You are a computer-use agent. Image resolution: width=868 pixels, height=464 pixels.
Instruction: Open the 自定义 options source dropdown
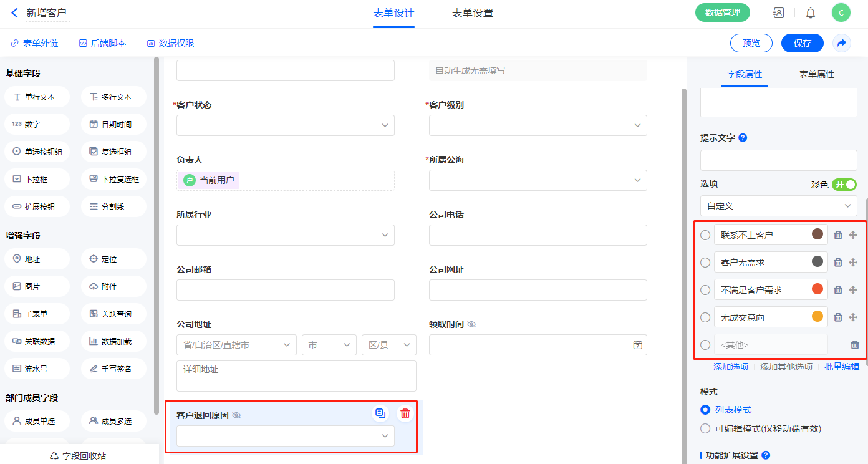[x=778, y=205]
